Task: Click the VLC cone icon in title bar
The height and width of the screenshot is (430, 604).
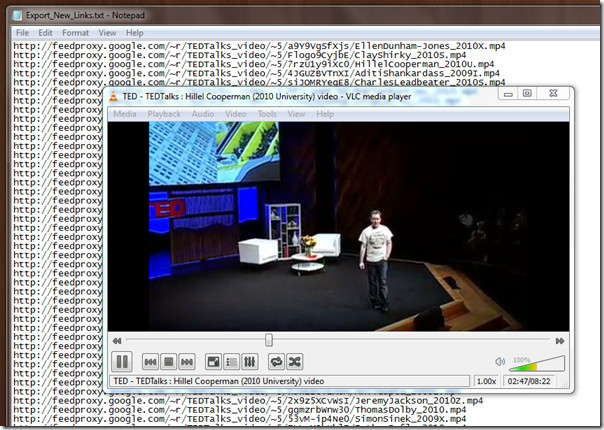Action: tap(113, 96)
